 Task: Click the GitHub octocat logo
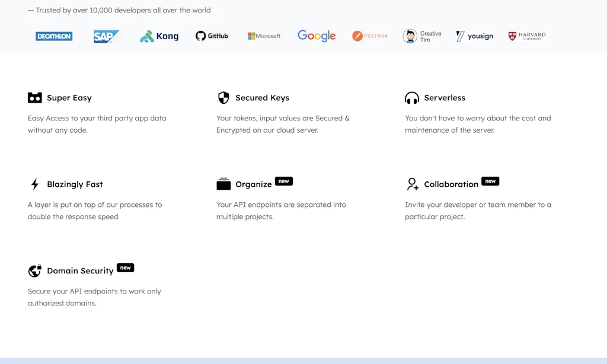212,36
